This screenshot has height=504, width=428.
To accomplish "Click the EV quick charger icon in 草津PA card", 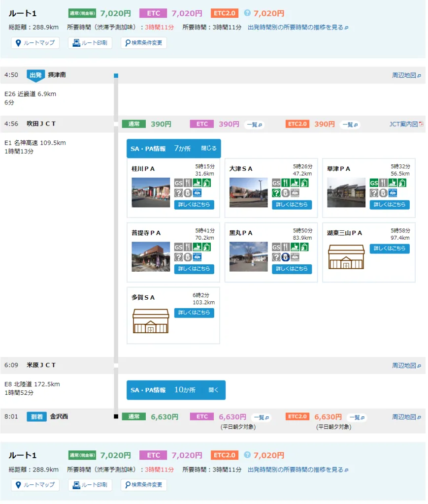I will point(393,193).
